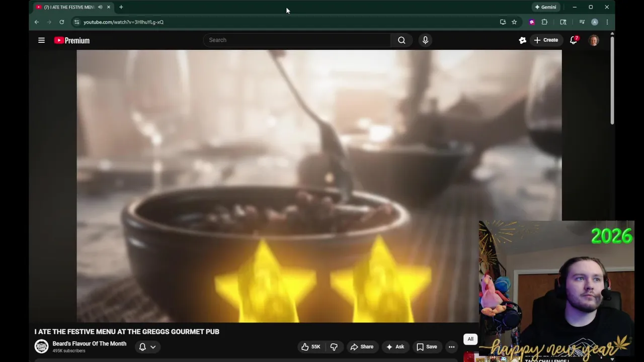Go to YouTube Premium home logo
Viewport: 644px width, 362px height.
point(72,40)
